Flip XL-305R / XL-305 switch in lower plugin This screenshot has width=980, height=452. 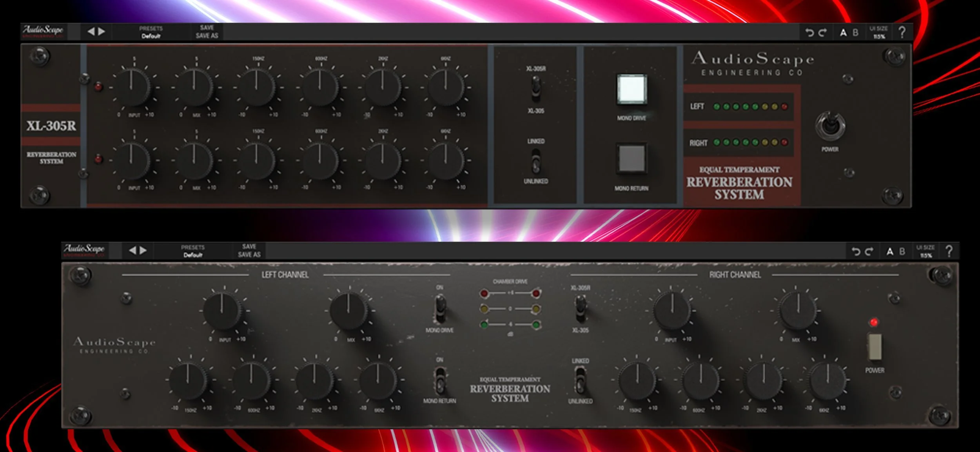tap(580, 308)
